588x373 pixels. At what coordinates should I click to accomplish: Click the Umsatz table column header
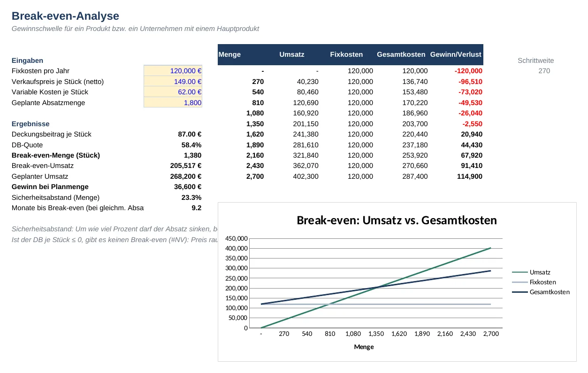[292, 54]
